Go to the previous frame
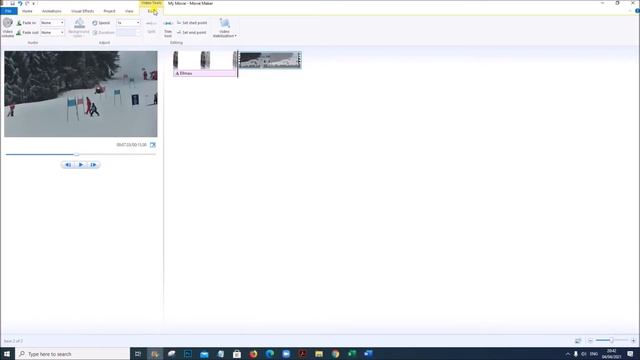The image size is (640, 360). (x=68, y=165)
